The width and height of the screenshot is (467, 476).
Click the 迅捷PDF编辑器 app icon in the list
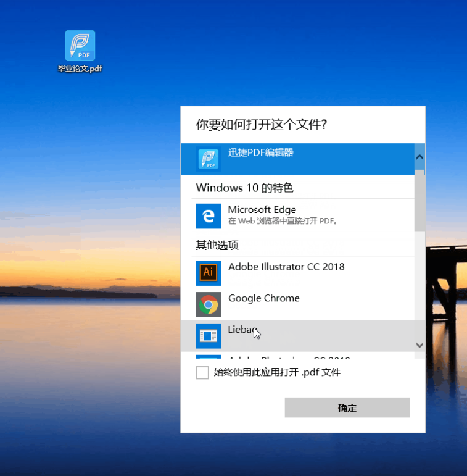point(209,159)
